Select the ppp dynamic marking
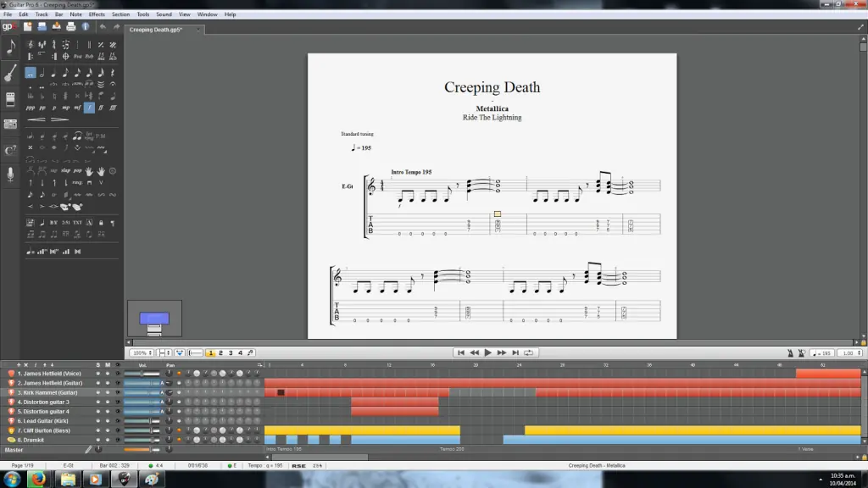Image resolution: width=868 pixels, height=488 pixels. (x=31, y=108)
